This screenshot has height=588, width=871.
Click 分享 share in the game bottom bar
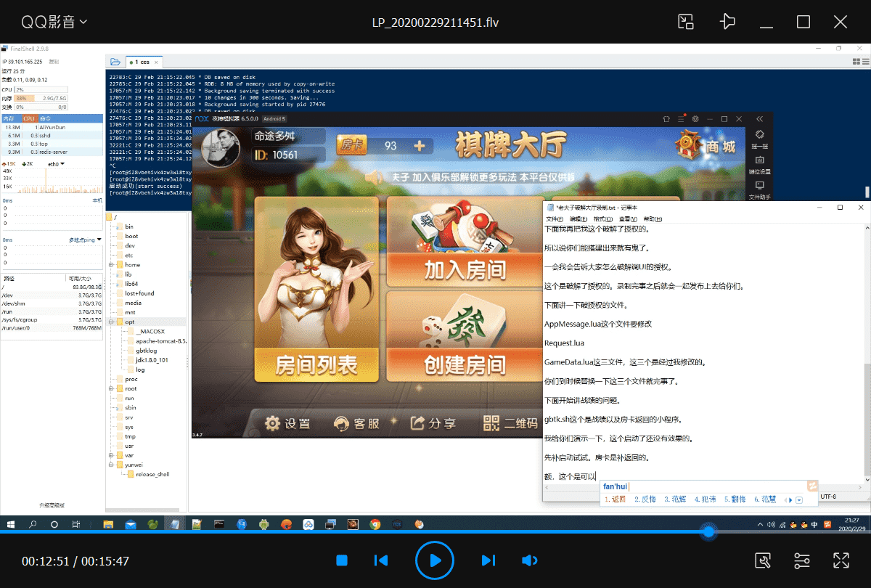pyautogui.click(x=433, y=423)
